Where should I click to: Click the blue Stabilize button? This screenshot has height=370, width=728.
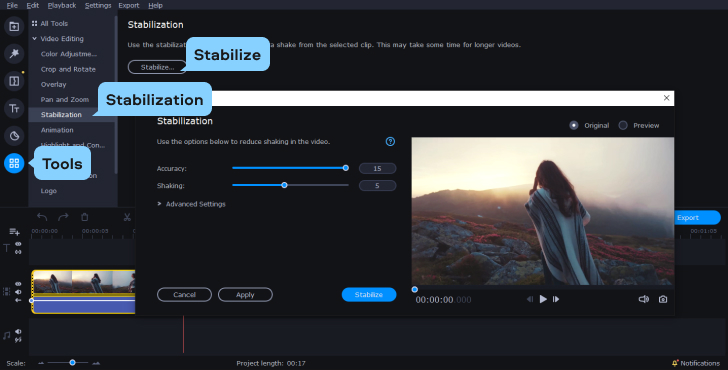point(369,295)
